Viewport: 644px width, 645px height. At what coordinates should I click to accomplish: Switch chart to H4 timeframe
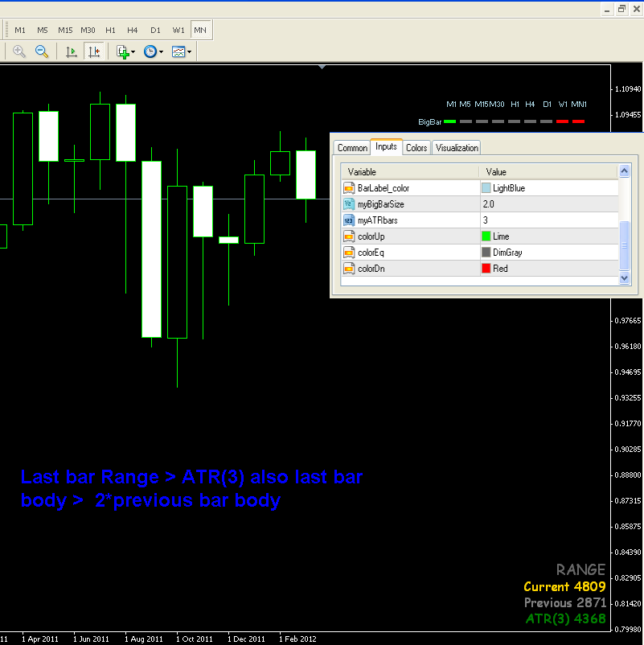(x=133, y=30)
